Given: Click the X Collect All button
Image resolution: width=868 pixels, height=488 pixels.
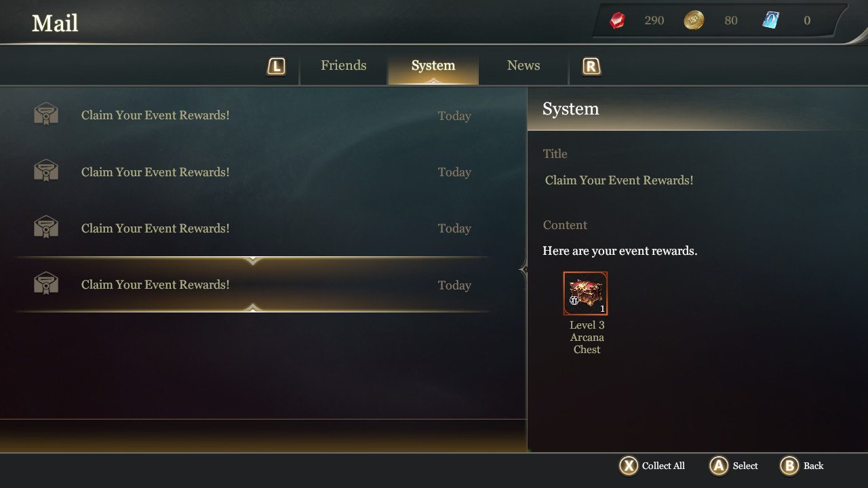Looking at the screenshot, I should tap(653, 466).
